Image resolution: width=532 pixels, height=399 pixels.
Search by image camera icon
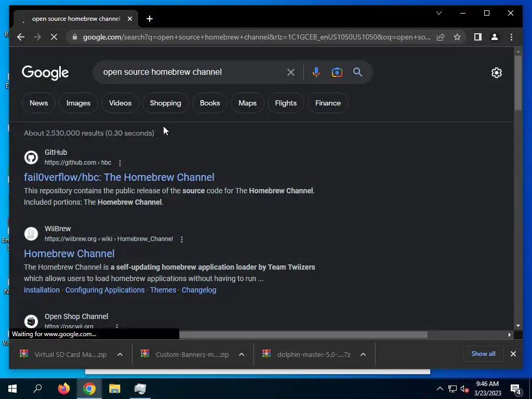click(x=337, y=72)
